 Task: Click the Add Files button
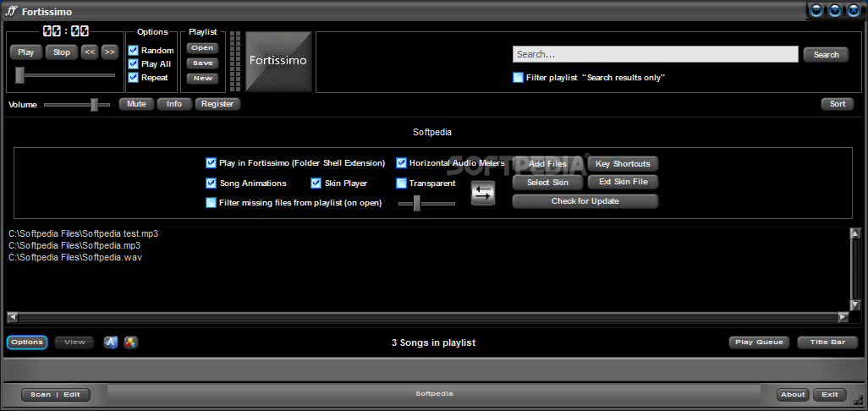click(547, 164)
